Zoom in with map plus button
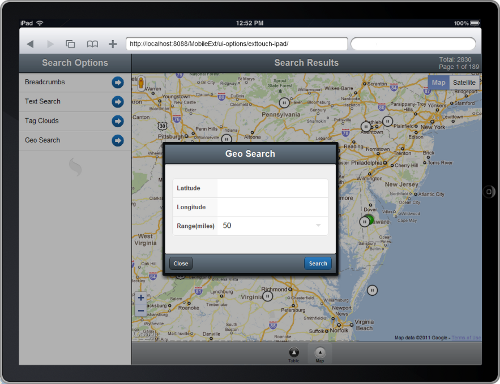This screenshot has height=384, width=500. click(x=141, y=298)
